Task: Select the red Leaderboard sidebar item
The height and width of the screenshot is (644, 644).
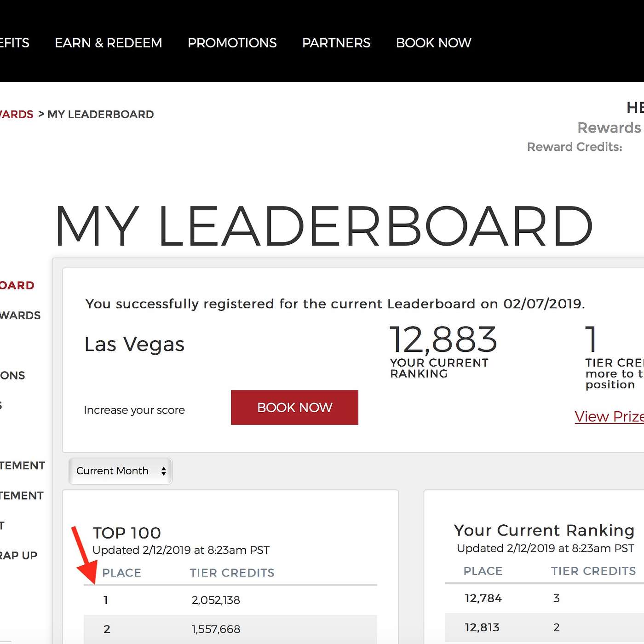Action: pos(17,285)
